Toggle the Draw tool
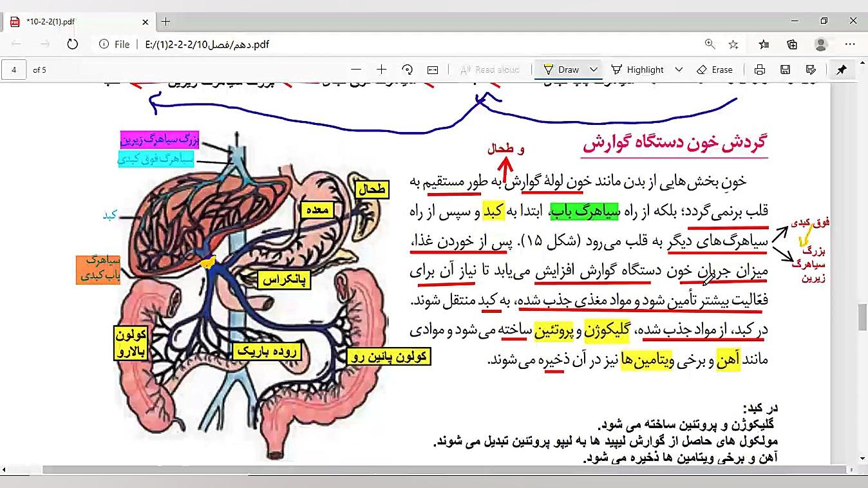 [561, 70]
